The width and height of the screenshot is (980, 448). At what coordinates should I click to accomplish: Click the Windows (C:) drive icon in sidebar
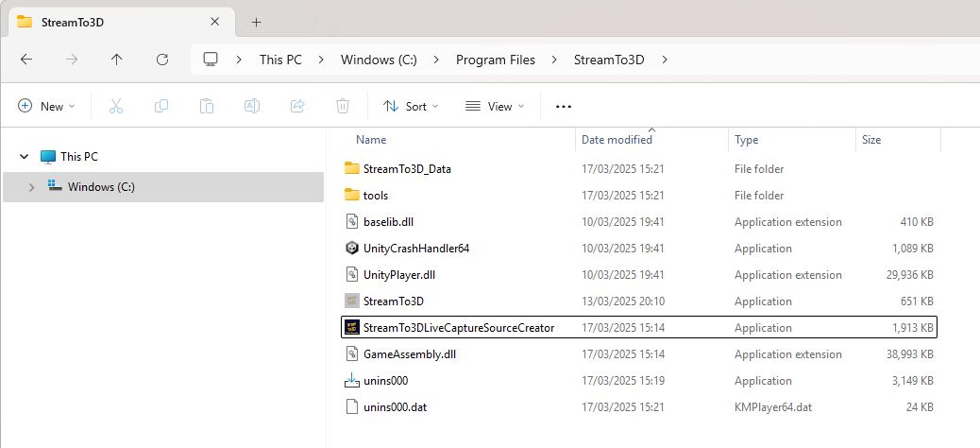pyautogui.click(x=55, y=186)
